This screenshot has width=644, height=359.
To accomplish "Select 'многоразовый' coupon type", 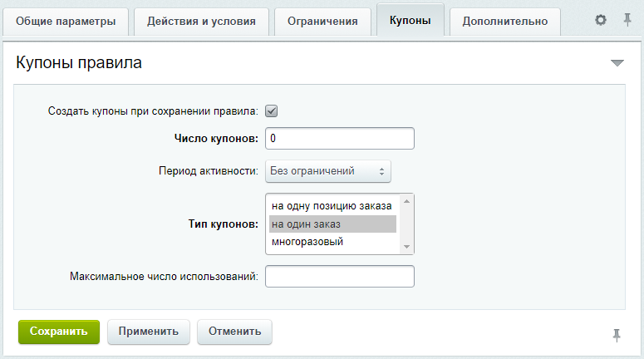I will click(332, 242).
